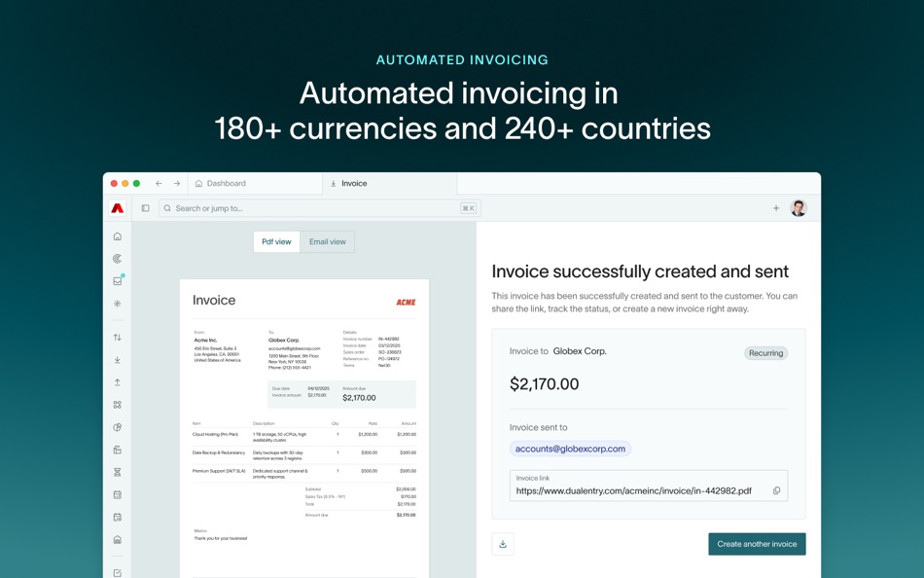Viewport: 924px width, 578px height.
Task: Click the accounts@globexcorp.com email chip
Action: (570, 449)
